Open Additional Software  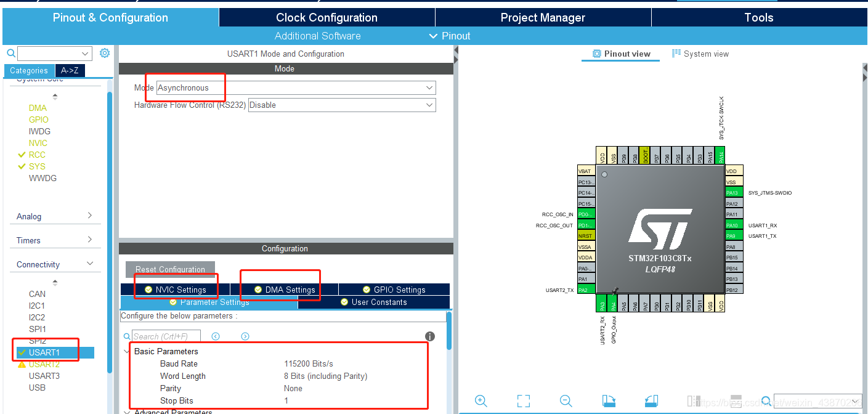[317, 36]
